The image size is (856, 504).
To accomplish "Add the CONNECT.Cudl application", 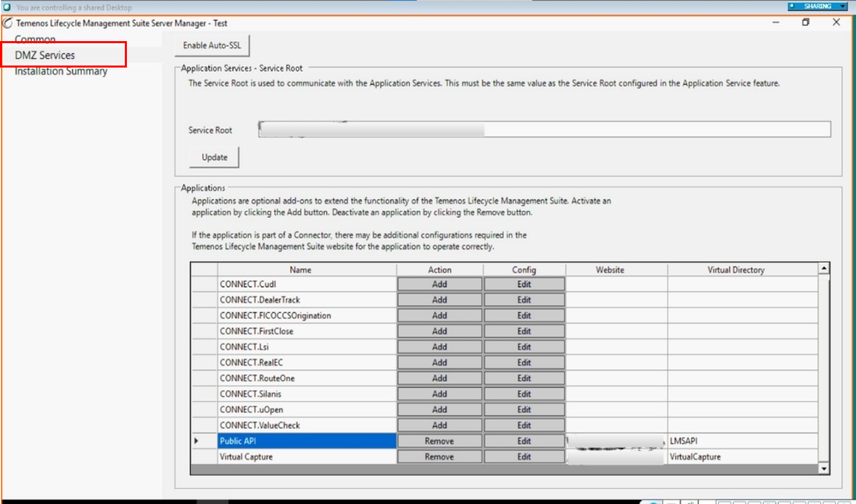I will point(439,284).
